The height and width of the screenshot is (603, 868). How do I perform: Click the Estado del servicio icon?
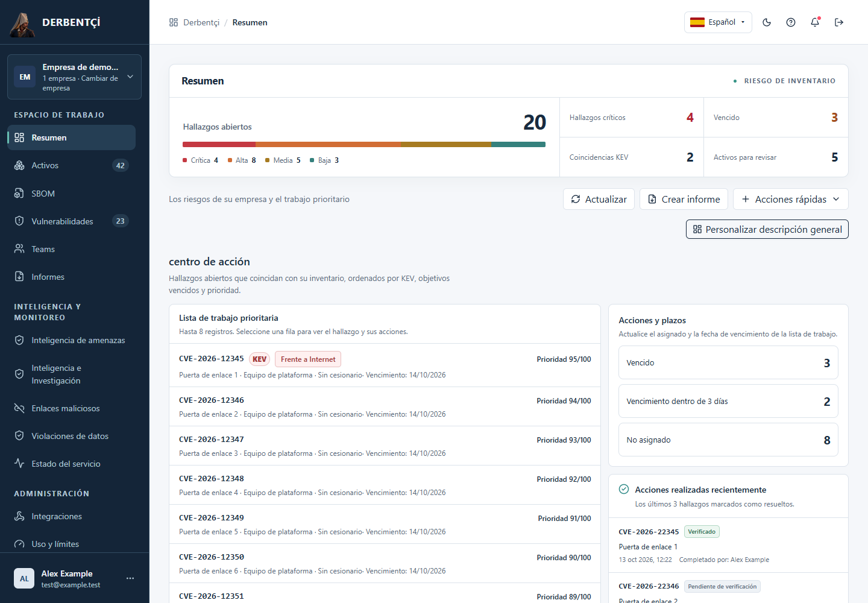pos(19,464)
